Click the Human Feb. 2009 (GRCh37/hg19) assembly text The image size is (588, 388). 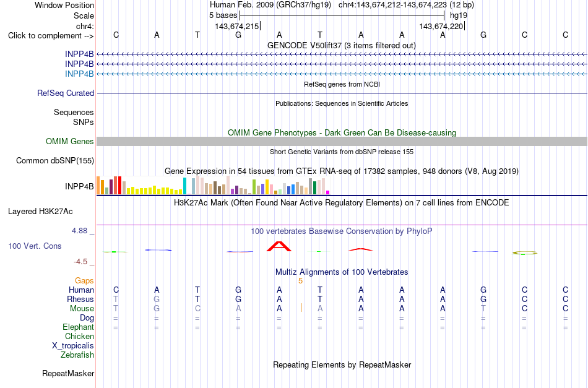coord(270,5)
